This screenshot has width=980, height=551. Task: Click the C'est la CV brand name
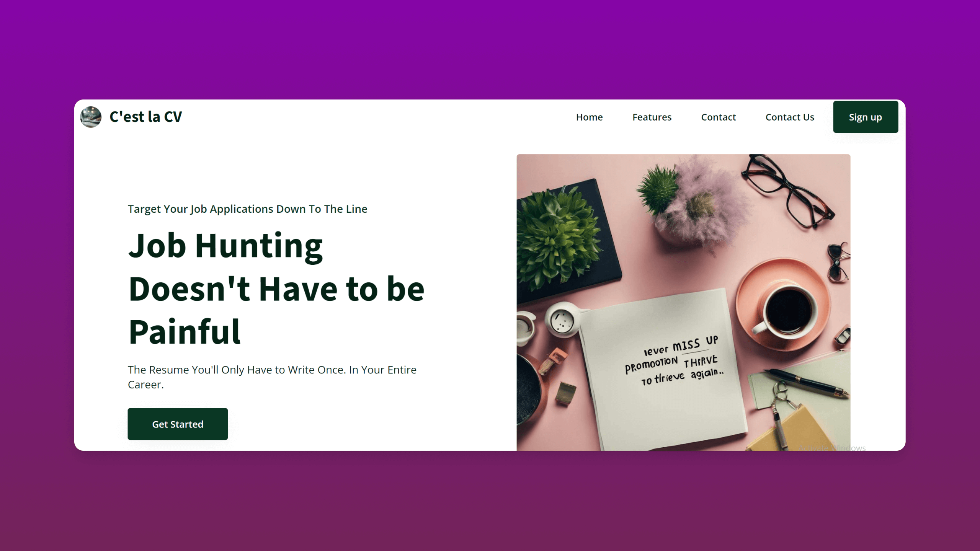click(x=145, y=117)
